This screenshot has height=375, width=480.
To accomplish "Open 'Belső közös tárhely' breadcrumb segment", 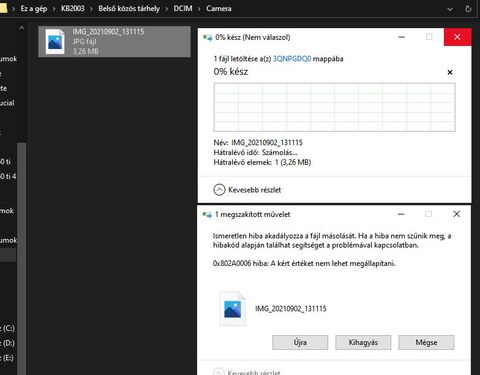I will 129,8.
